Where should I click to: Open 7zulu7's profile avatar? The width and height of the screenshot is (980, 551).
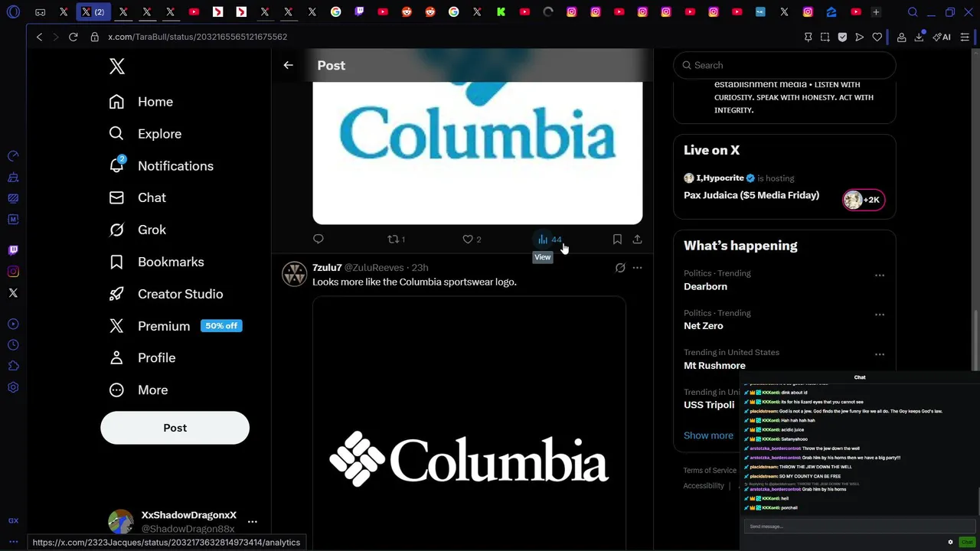(295, 273)
